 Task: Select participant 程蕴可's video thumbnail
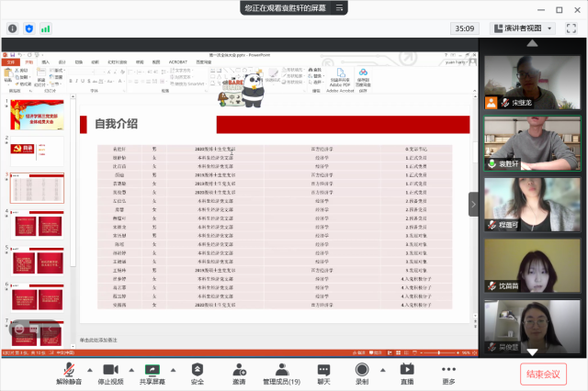[x=525, y=203]
